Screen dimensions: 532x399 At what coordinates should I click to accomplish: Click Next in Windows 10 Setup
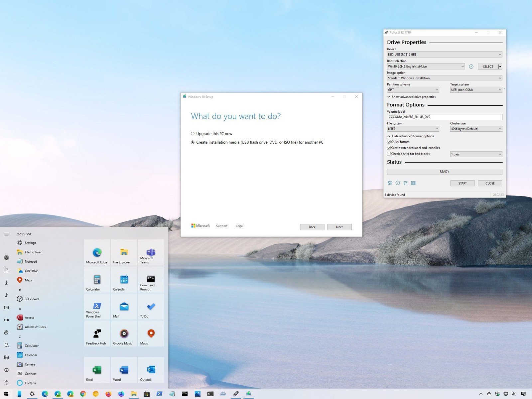(339, 227)
